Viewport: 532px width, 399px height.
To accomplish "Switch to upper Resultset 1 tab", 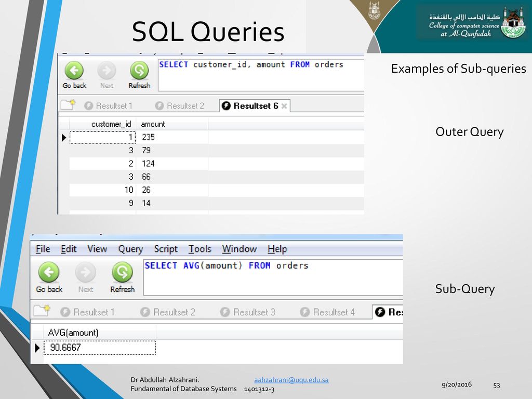I will [x=108, y=106].
